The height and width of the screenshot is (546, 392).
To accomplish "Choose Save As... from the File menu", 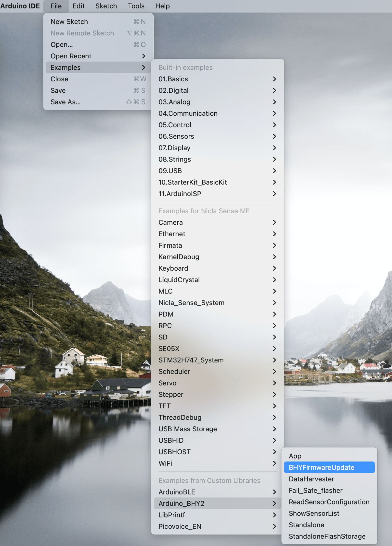I will pos(98,102).
